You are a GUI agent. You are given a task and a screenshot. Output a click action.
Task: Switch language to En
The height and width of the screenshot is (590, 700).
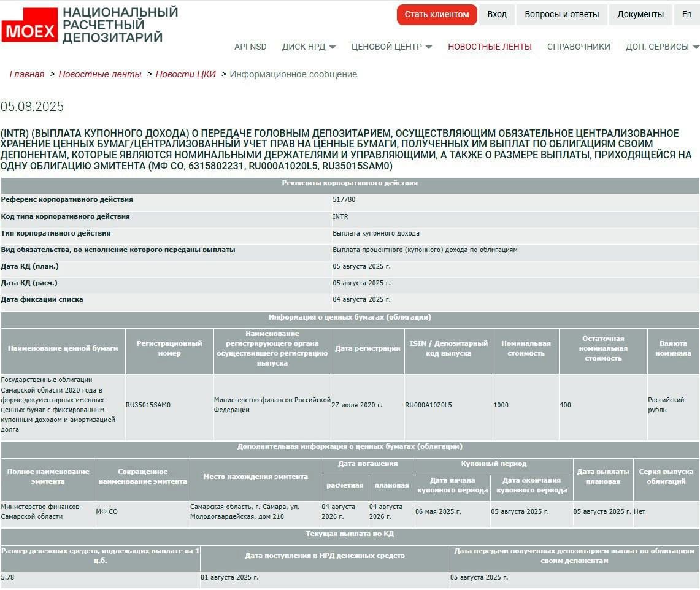687,14
